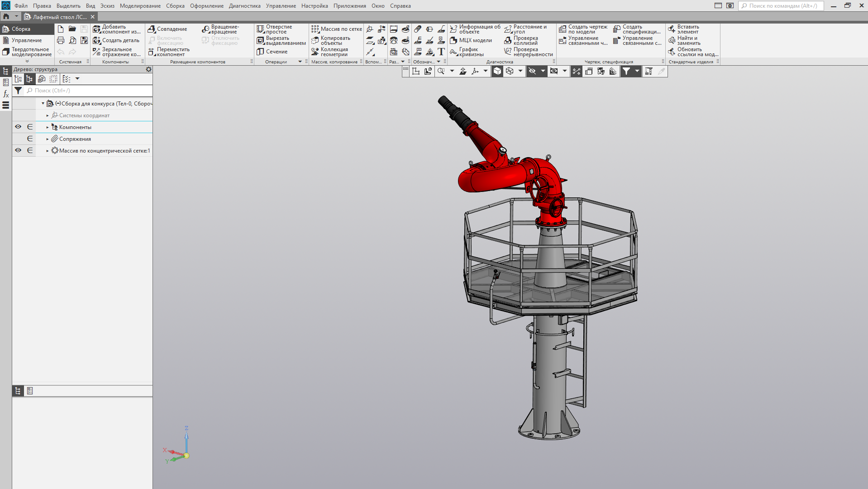Open the variables fx sidebar panel
The width and height of the screenshot is (868, 489).
point(6,94)
